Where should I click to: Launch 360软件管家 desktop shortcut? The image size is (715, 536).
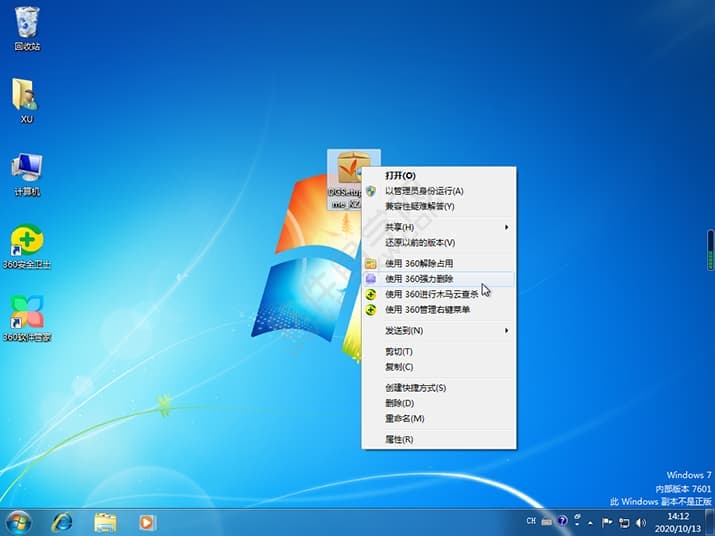26,314
